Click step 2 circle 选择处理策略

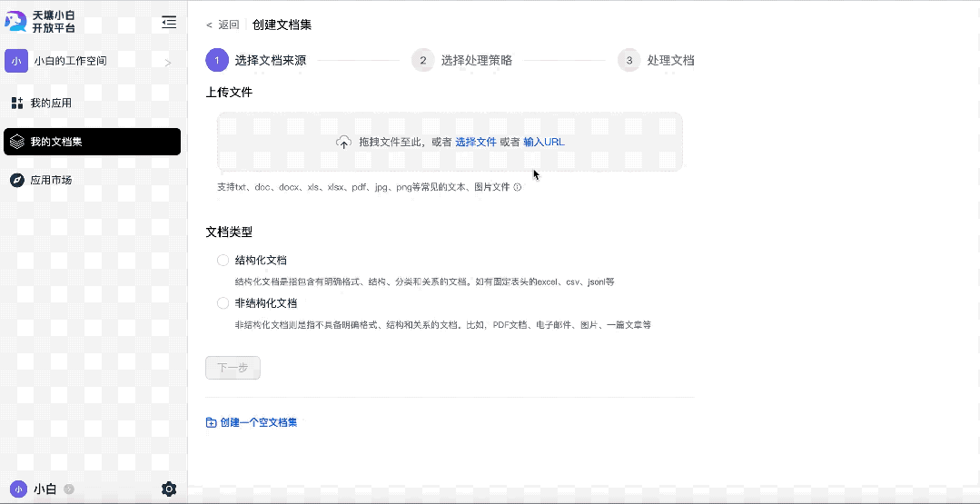(x=423, y=61)
